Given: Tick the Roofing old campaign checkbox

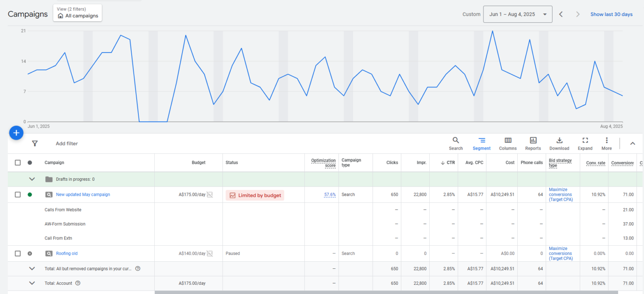Looking at the screenshot, I should [x=18, y=253].
